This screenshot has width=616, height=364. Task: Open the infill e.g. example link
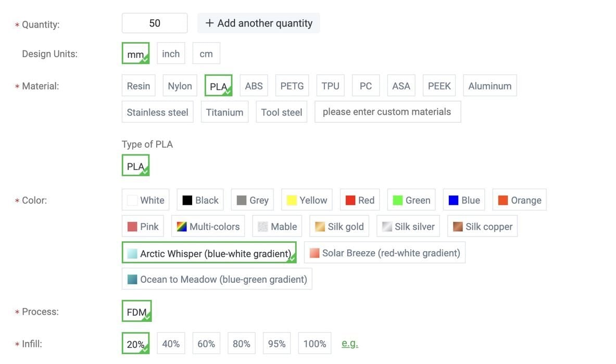[350, 344]
